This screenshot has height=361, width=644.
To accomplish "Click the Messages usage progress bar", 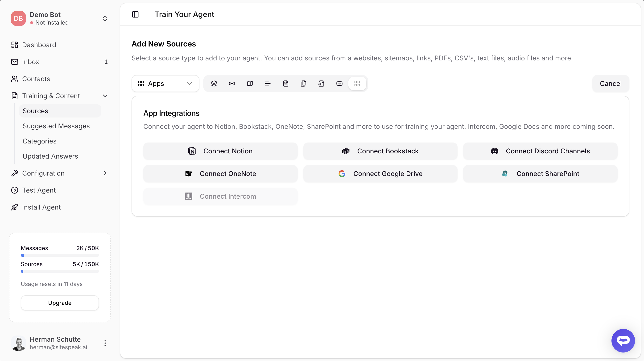I will [x=60, y=256].
